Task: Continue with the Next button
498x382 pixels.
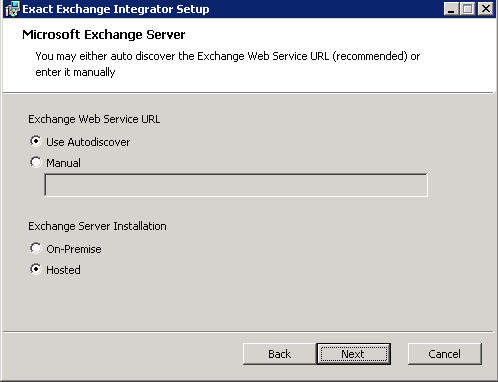Action: [353, 354]
